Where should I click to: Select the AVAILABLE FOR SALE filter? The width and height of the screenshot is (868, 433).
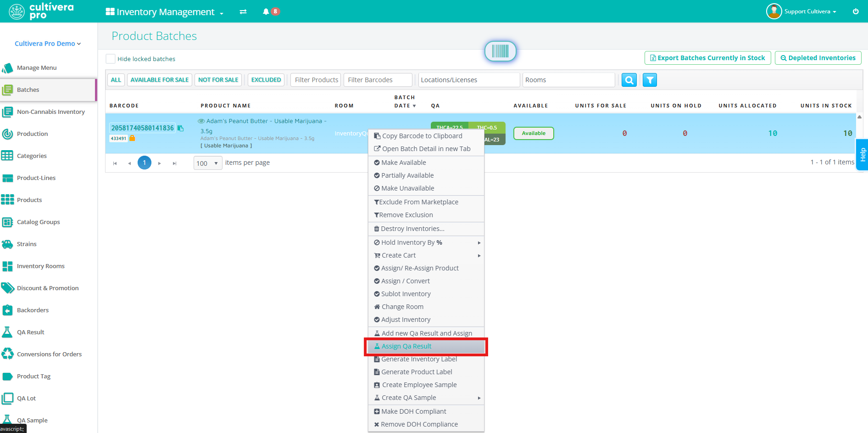tap(160, 80)
